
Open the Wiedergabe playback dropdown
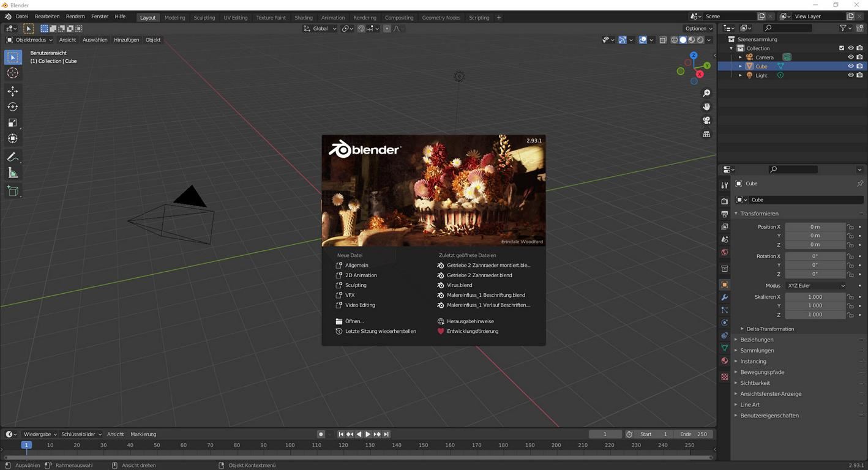tap(40, 435)
